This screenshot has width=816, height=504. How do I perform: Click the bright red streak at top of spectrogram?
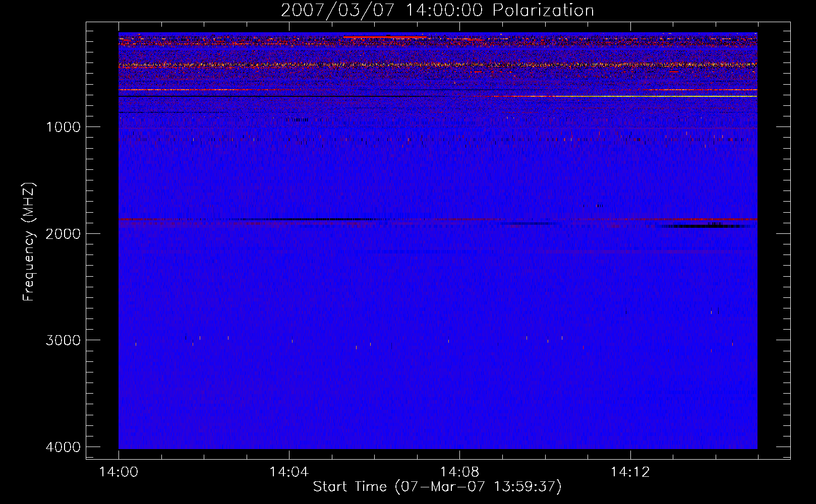point(386,37)
